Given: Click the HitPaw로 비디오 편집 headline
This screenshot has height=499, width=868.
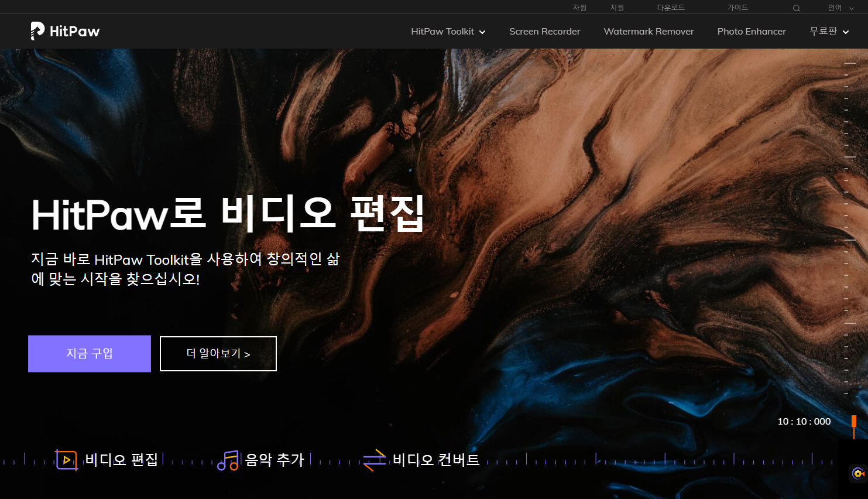Looking at the screenshot, I should [x=228, y=214].
